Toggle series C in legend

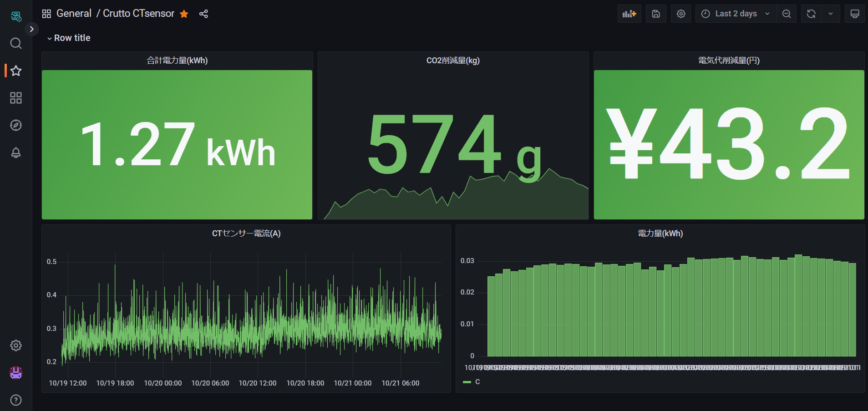tap(477, 382)
